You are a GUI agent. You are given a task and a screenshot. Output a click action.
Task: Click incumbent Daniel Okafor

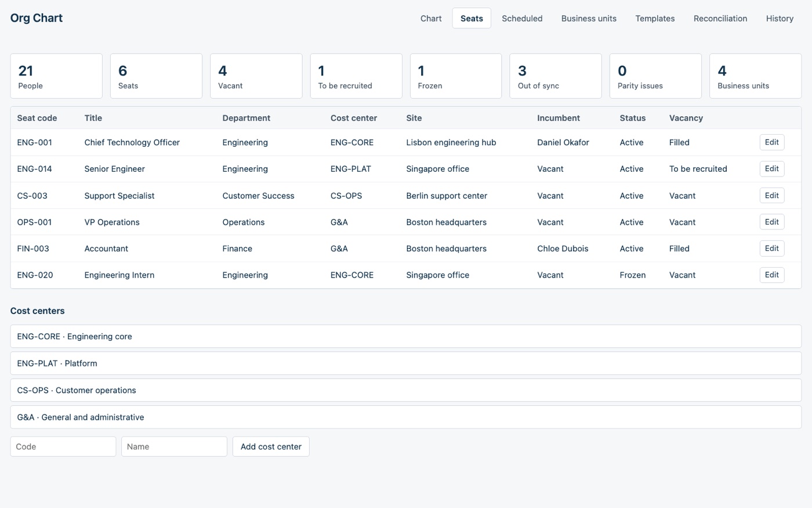tap(563, 142)
